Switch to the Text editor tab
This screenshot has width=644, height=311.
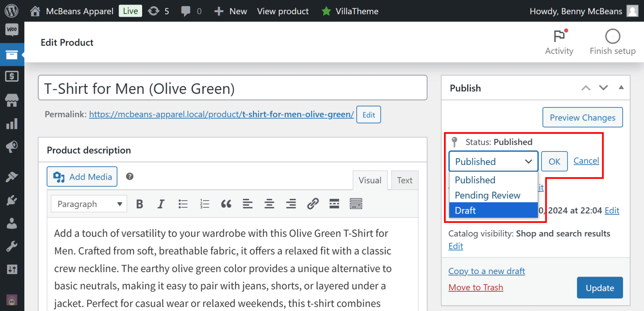404,180
